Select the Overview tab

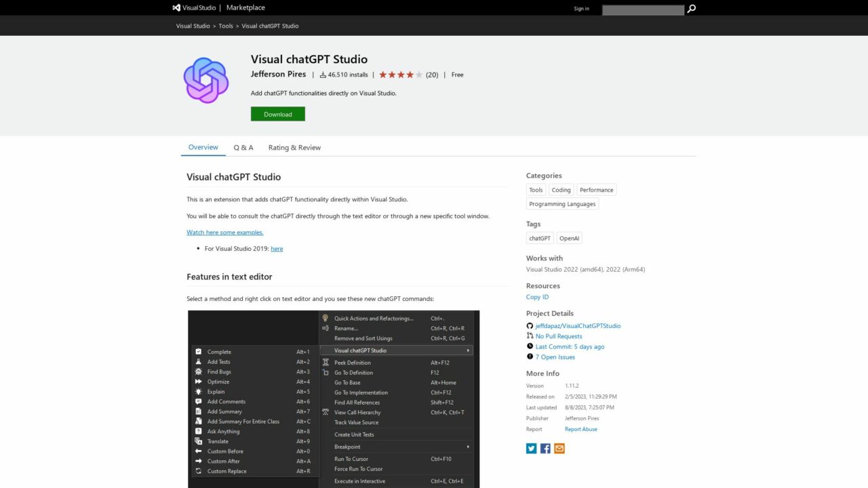(x=203, y=146)
